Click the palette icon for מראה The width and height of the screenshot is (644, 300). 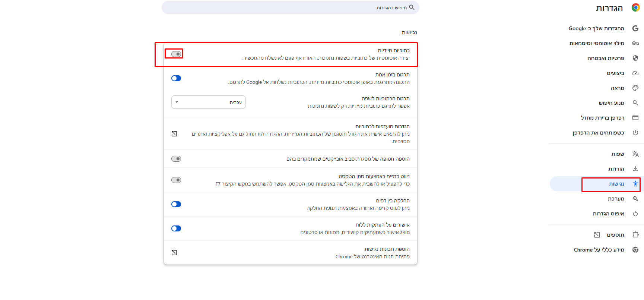coord(635,88)
